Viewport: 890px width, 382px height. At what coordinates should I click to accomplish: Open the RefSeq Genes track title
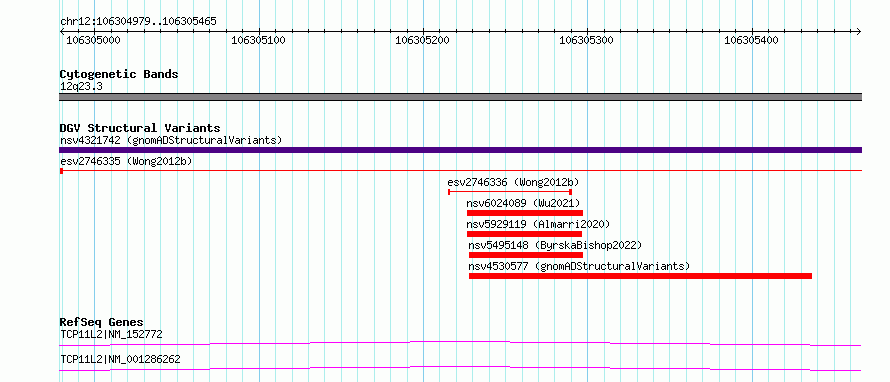click(102, 323)
